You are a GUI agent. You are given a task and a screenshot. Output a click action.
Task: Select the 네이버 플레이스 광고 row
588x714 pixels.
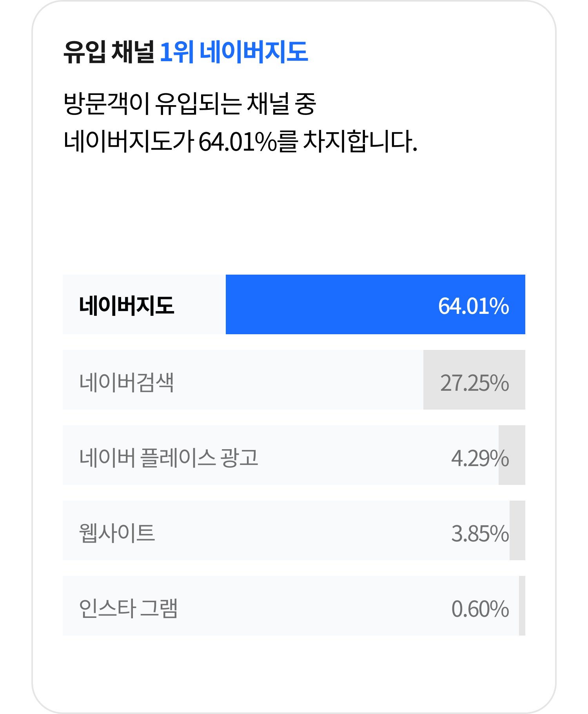point(294,455)
